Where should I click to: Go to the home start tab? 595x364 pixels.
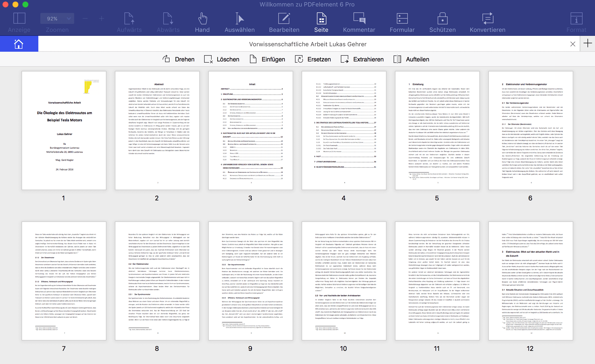(19, 44)
